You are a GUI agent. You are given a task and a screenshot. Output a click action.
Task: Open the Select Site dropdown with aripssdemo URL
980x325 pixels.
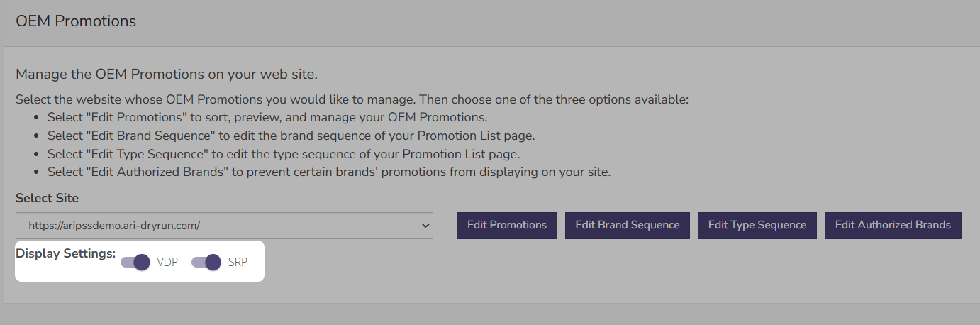tap(224, 225)
